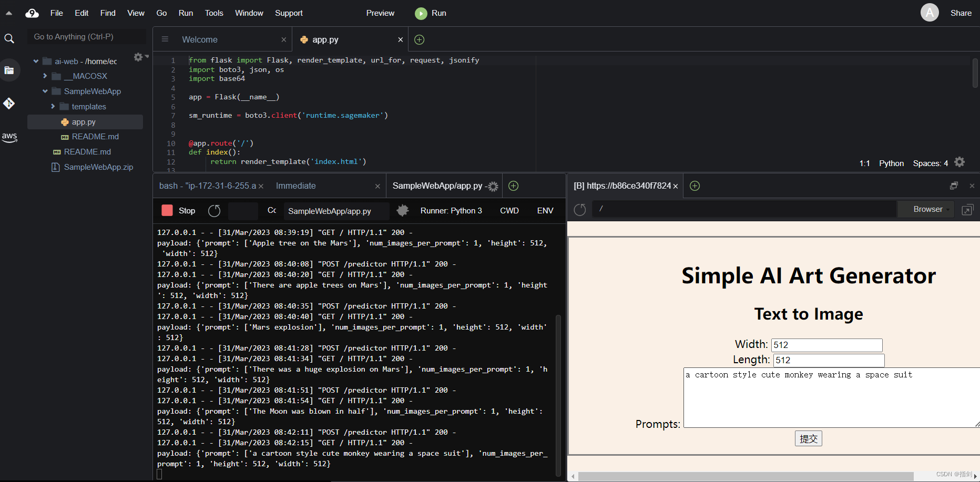Image resolution: width=980 pixels, height=482 pixels.
Task: Click the preview horizontal scrollbar
Action: point(746,476)
